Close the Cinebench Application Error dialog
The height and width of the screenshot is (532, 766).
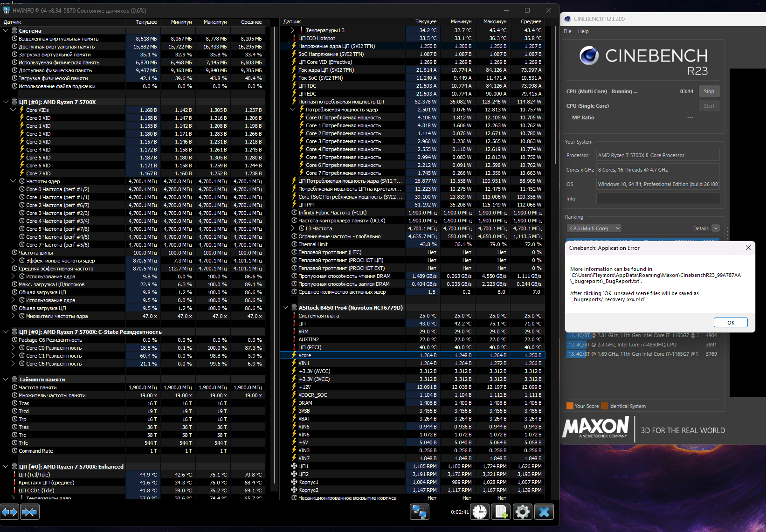coord(748,248)
